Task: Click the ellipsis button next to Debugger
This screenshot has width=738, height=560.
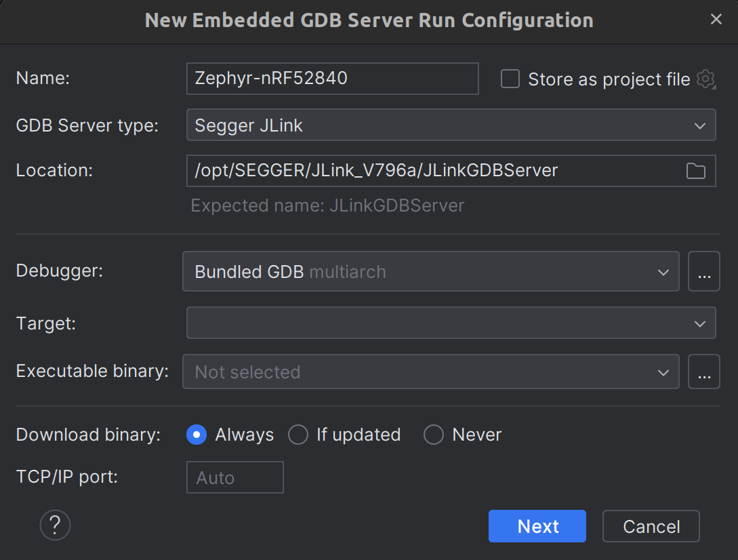Action: tap(703, 271)
